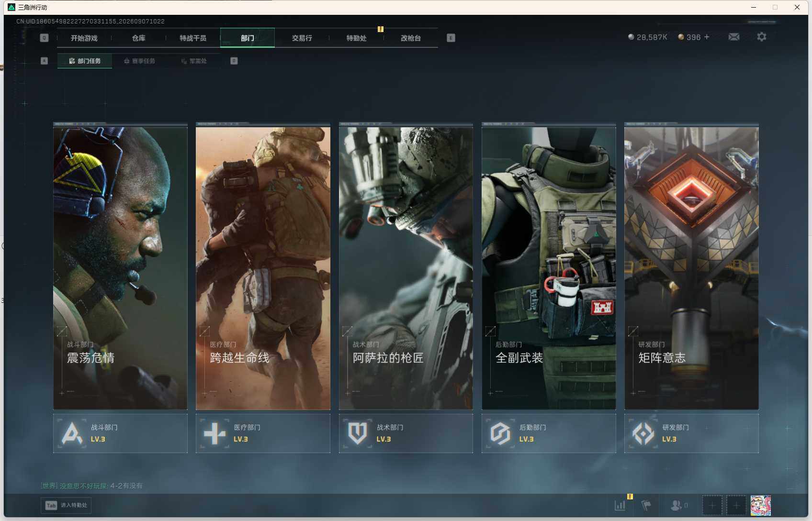Click the second empty squad slot plus
Viewport: 812px width, 521px height.
coord(736,506)
